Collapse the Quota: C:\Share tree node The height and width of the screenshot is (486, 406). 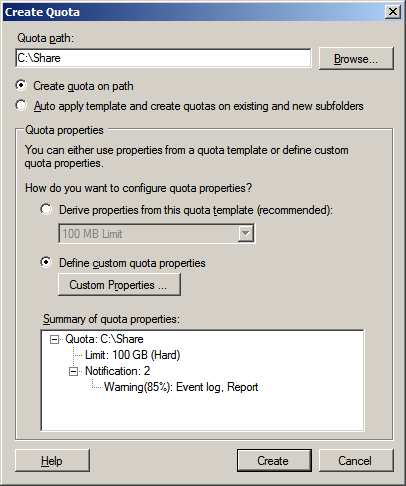[x=54, y=339]
